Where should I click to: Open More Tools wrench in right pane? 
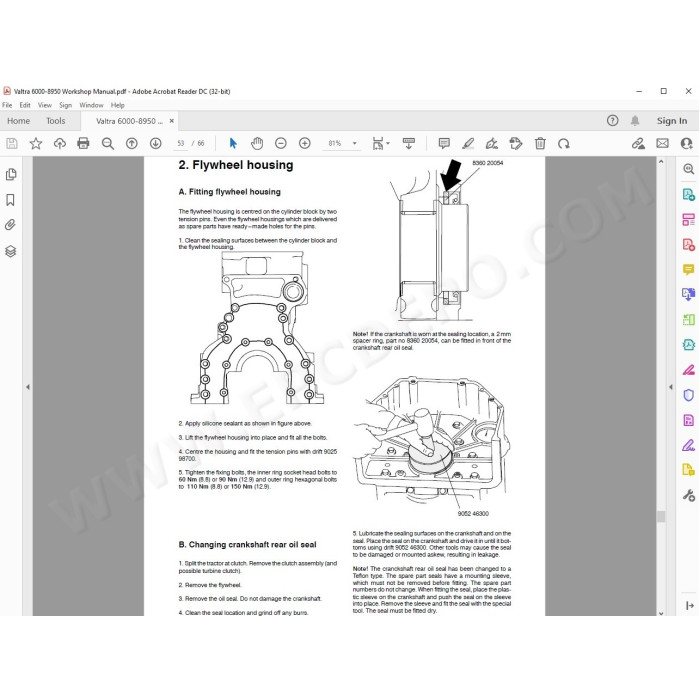pos(688,495)
